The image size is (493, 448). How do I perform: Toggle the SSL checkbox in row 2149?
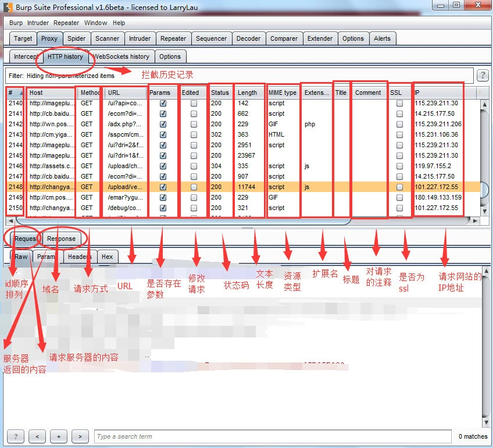[x=399, y=197]
